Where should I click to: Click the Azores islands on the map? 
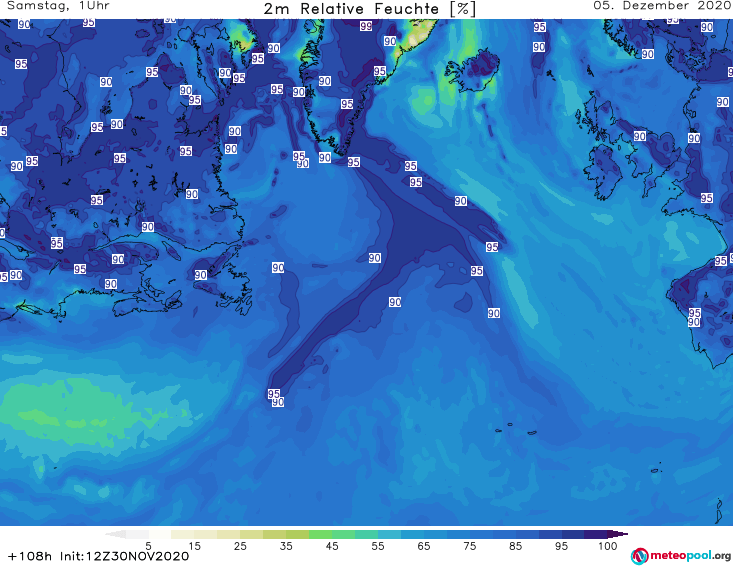point(517,429)
